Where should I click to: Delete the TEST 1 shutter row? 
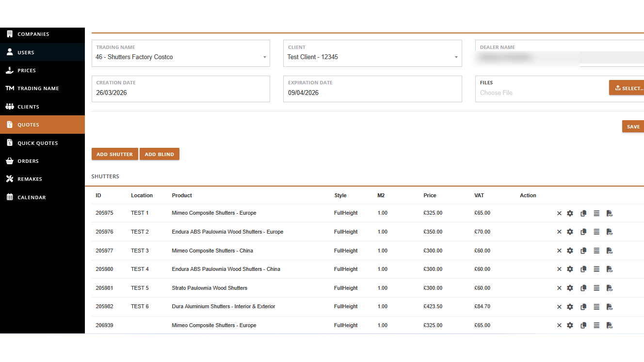[559, 213]
